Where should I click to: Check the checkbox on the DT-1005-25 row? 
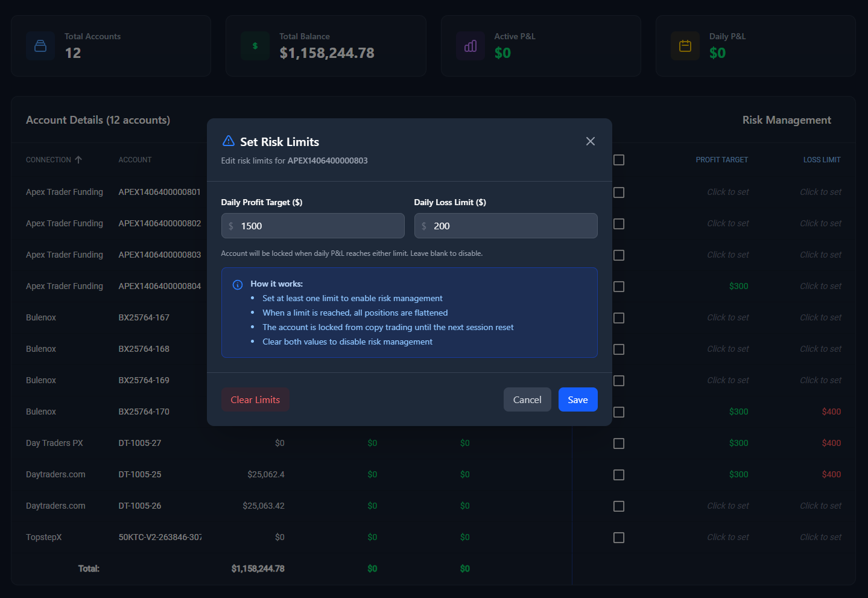click(x=618, y=475)
